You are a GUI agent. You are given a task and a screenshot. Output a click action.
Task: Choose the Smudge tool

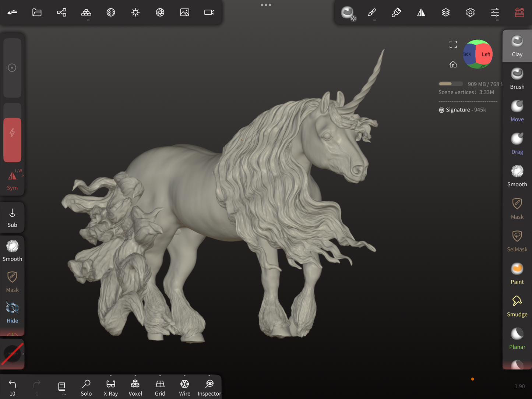[x=517, y=306]
